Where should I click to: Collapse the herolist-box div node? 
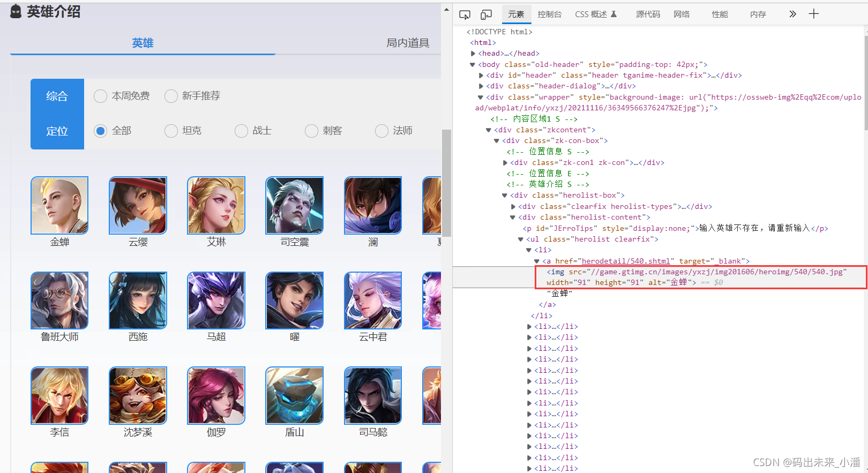click(x=505, y=196)
